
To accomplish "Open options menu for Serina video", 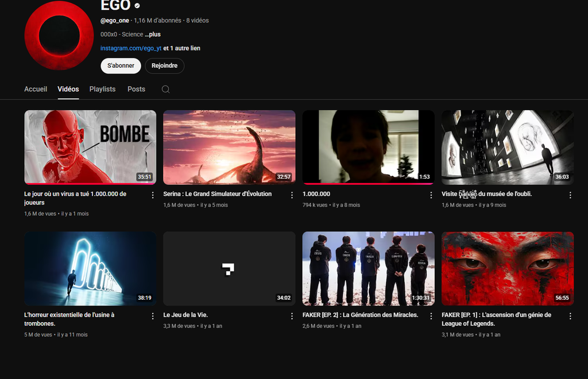I will (x=292, y=195).
